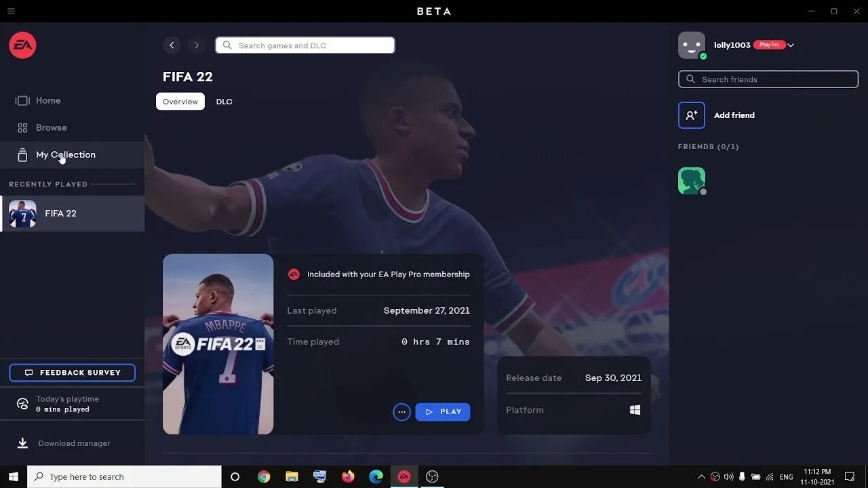
Task: Click the FIFA 22 cover art
Action: (x=218, y=344)
